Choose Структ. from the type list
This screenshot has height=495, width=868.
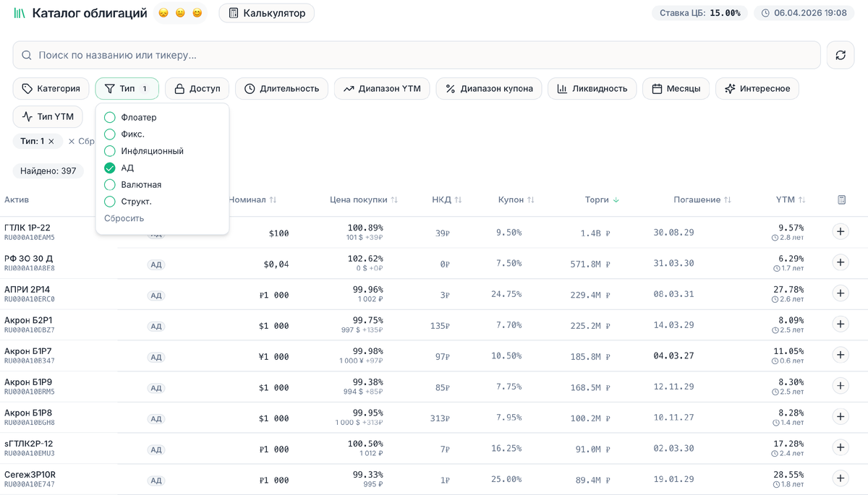point(110,202)
